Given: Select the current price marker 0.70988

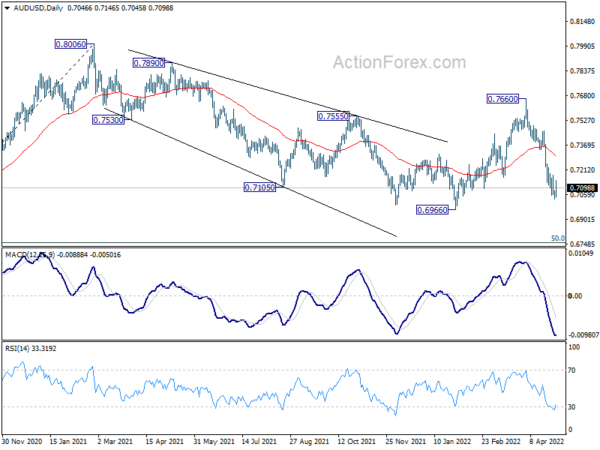Looking at the screenshot, I should [x=582, y=188].
